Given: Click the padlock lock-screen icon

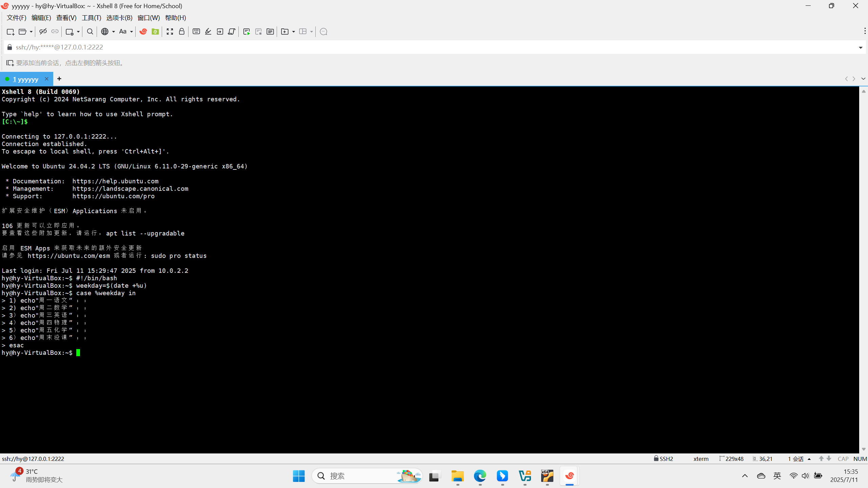Looking at the screenshot, I should [x=182, y=32].
